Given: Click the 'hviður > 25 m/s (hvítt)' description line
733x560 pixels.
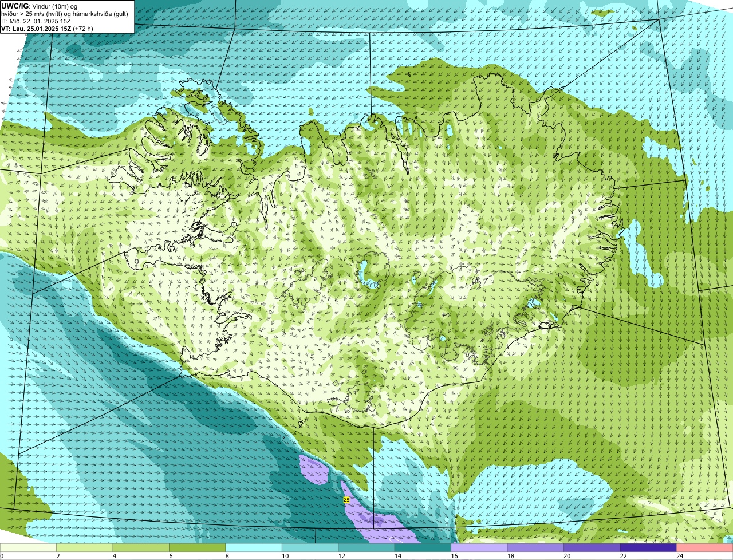Looking at the screenshot, I should click(65, 14).
